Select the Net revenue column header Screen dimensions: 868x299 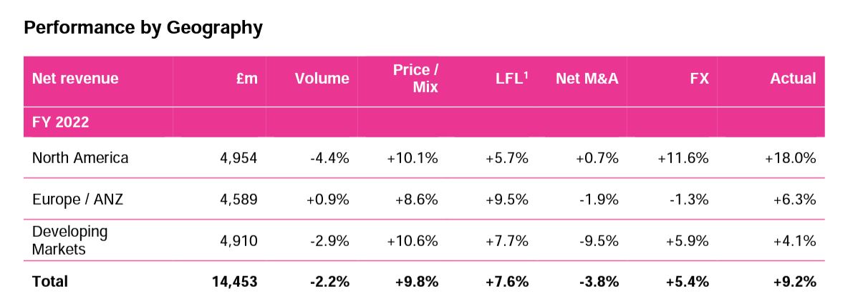(x=75, y=79)
